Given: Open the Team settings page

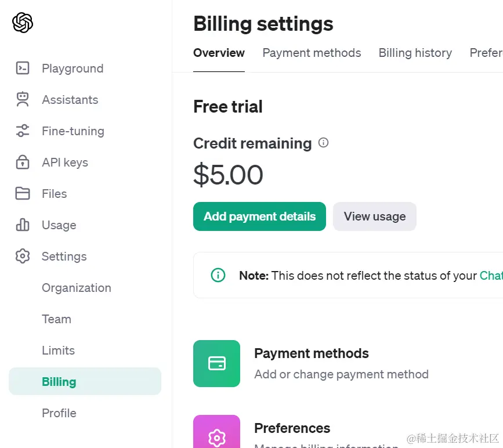Looking at the screenshot, I should coord(56,319).
